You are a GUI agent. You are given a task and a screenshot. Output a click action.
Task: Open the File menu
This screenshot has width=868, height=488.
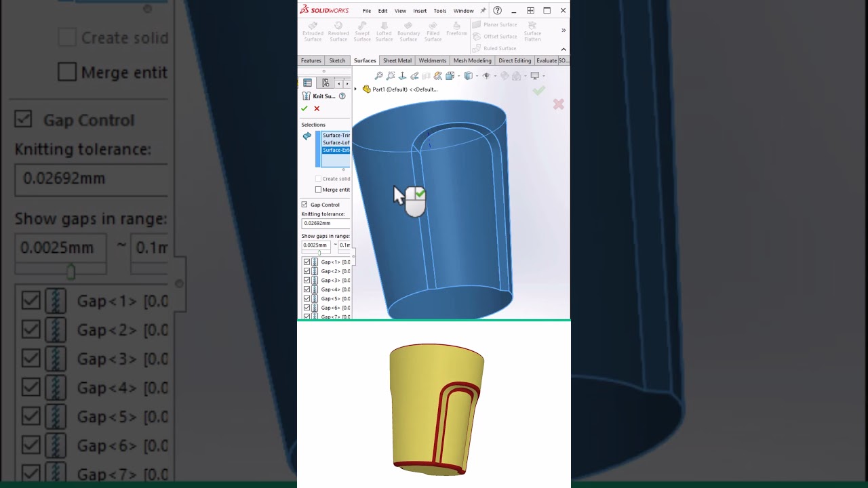tap(367, 11)
